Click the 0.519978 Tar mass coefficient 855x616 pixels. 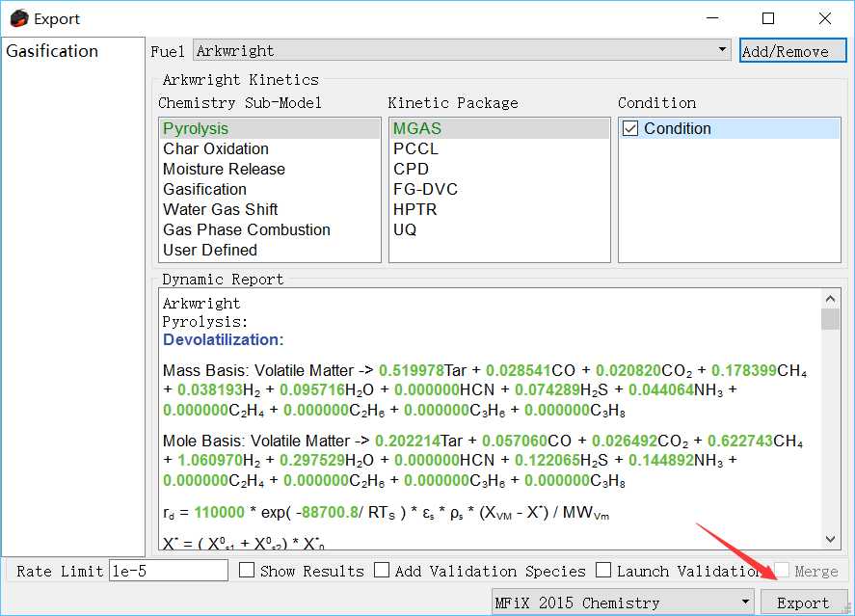point(412,371)
